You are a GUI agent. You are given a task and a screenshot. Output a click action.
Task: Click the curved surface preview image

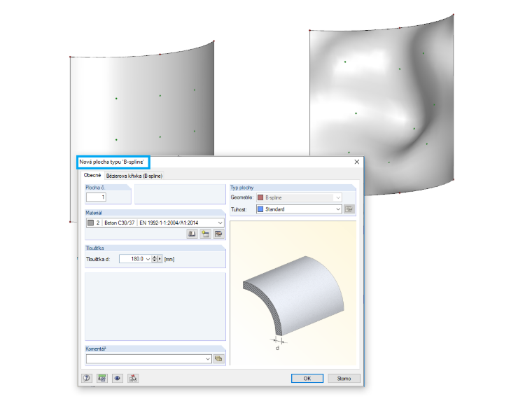click(x=293, y=293)
